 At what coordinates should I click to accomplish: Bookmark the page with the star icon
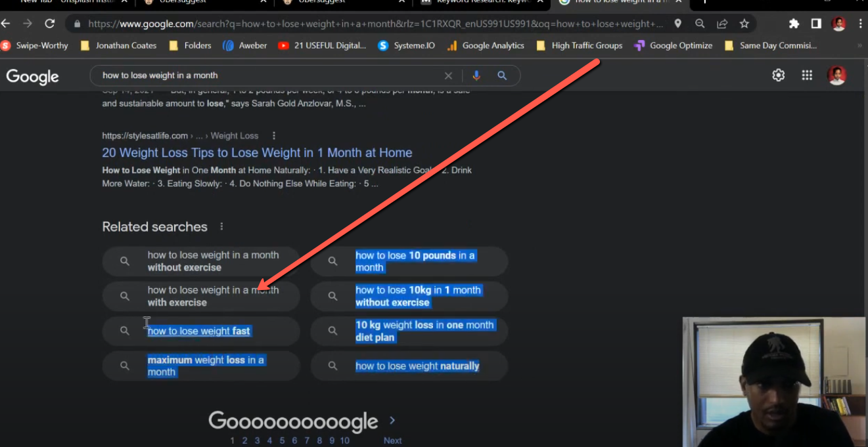point(744,23)
